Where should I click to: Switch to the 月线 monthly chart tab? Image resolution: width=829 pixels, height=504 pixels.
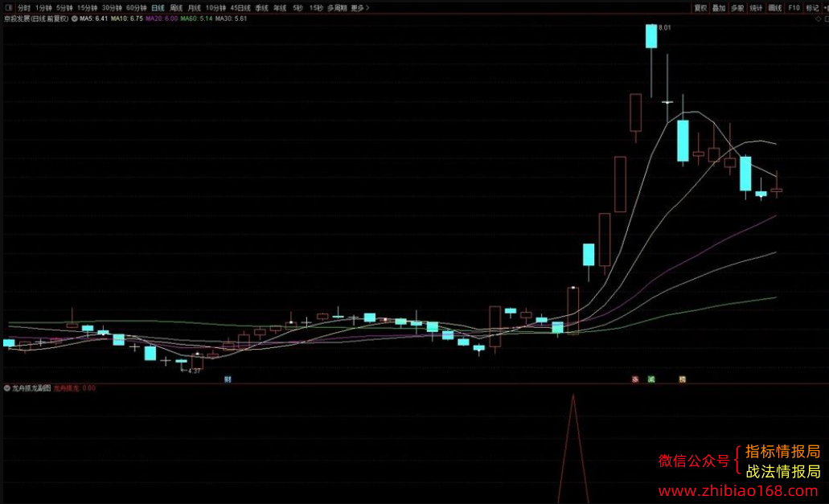pos(195,8)
